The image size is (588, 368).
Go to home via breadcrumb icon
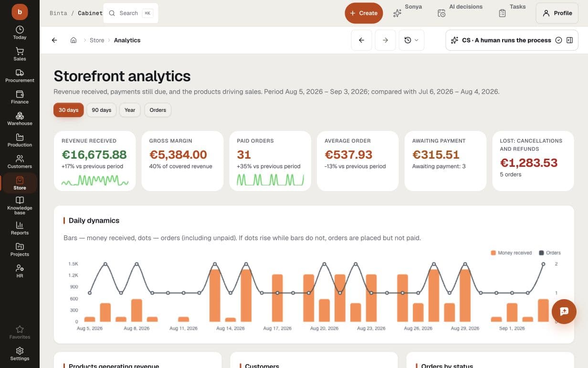click(73, 40)
